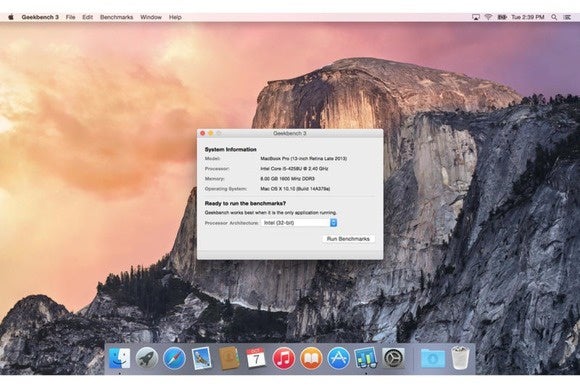Open Notification Center icon
580x388 pixels.
(567, 17)
